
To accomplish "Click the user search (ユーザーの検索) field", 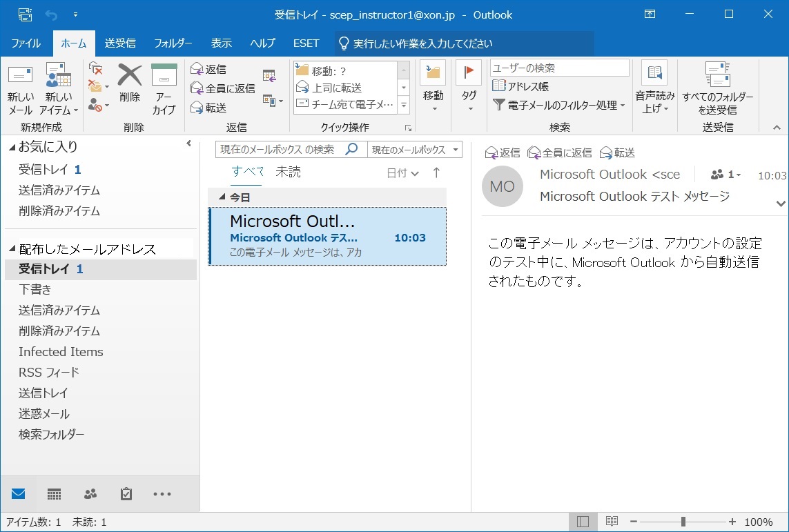I will click(559, 68).
